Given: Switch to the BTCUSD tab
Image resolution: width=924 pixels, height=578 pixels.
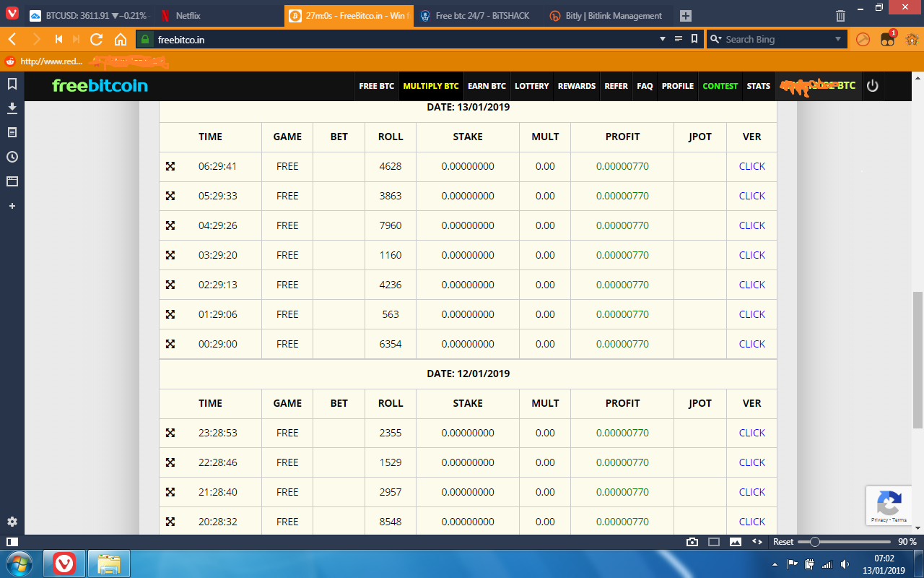Looking at the screenshot, I should click(88, 16).
